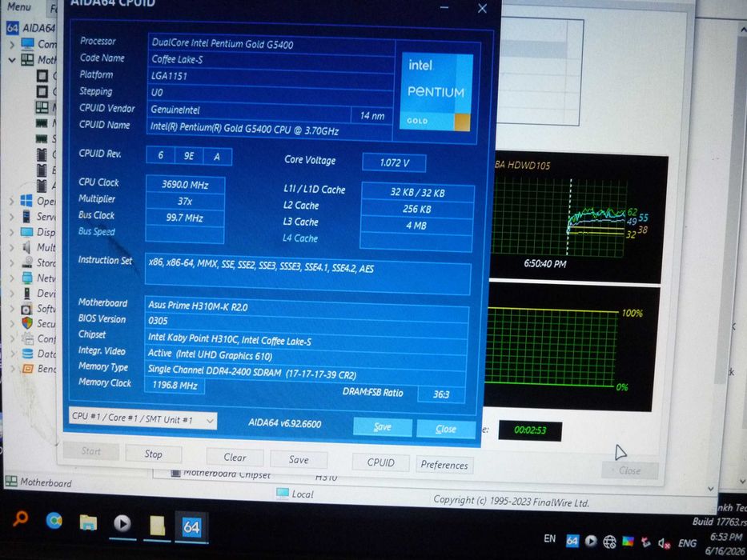Click the AIDA64 root icon in the tree
The width and height of the screenshot is (747, 560).
pyautogui.click(x=12, y=28)
